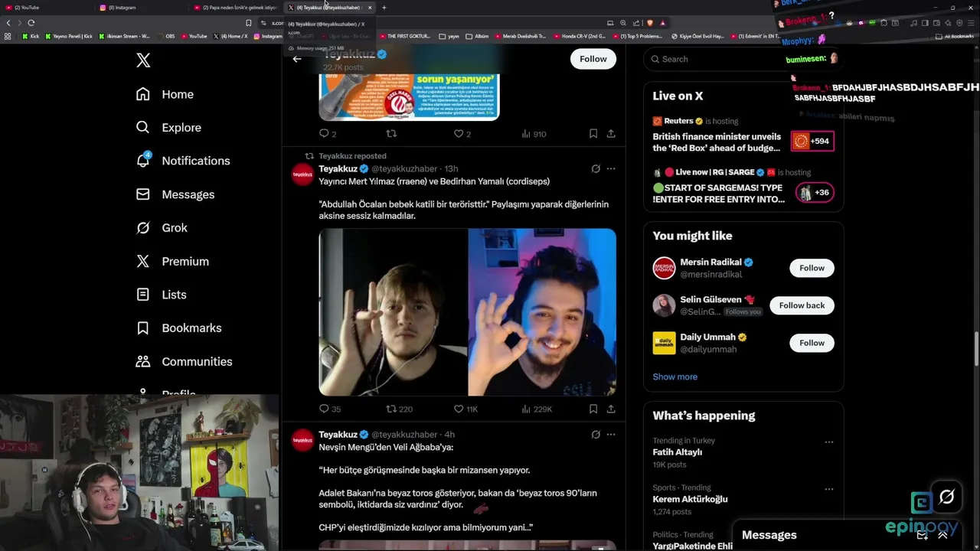This screenshot has width=980, height=551.
Task: Go back using the profile back arrow
Action: pos(297,59)
